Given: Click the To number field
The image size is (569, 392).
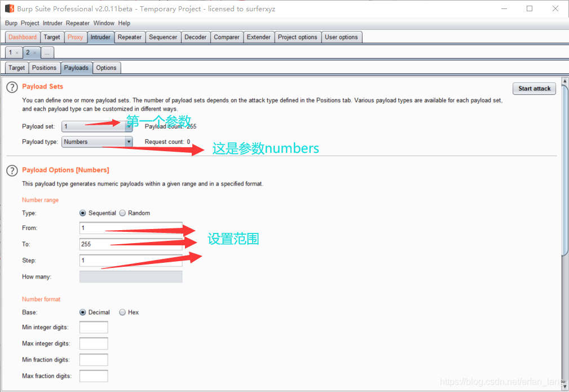Looking at the screenshot, I should 131,244.
